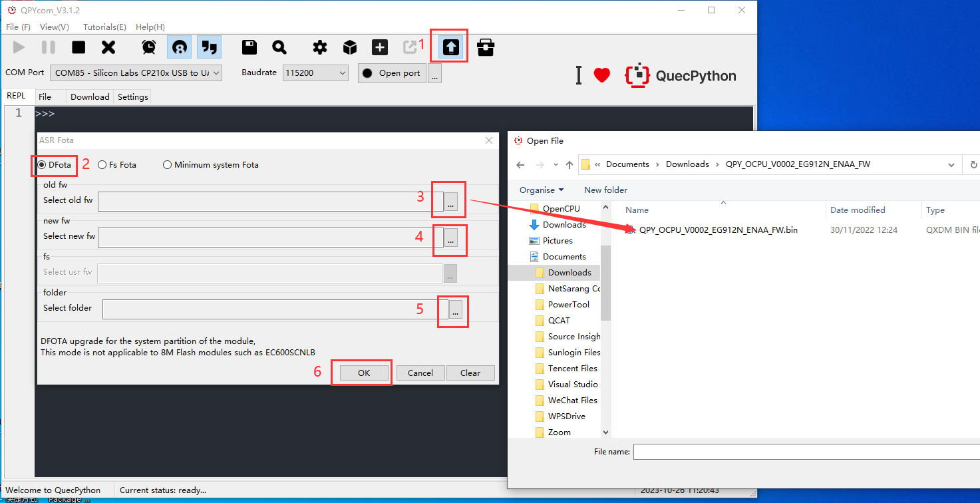
Task: Switch to the Download tab
Action: (x=90, y=97)
